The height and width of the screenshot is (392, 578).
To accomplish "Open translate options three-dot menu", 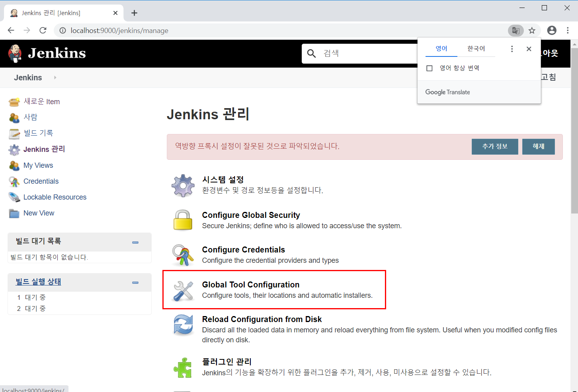I will [512, 49].
